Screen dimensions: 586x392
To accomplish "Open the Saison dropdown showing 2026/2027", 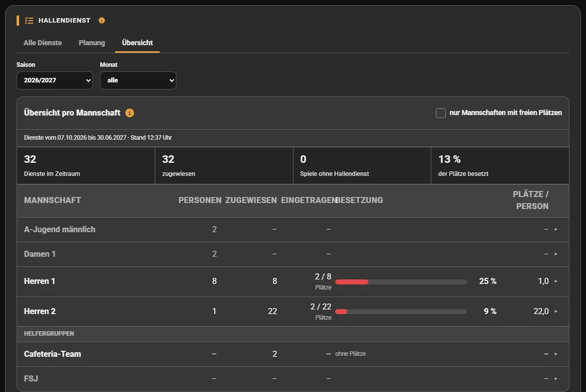I will (x=55, y=80).
